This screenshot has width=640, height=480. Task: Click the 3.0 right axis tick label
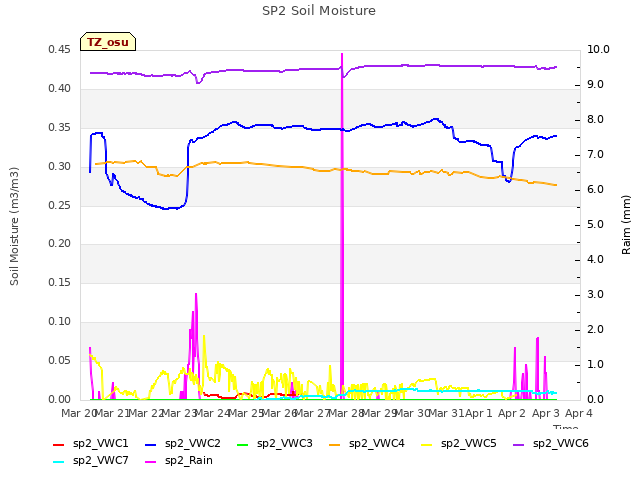595,295
